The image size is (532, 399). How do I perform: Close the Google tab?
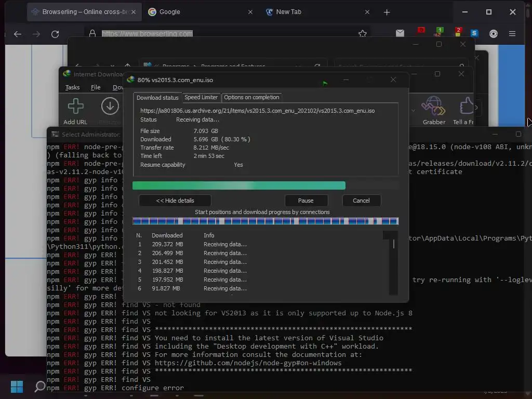pyautogui.click(x=250, y=12)
